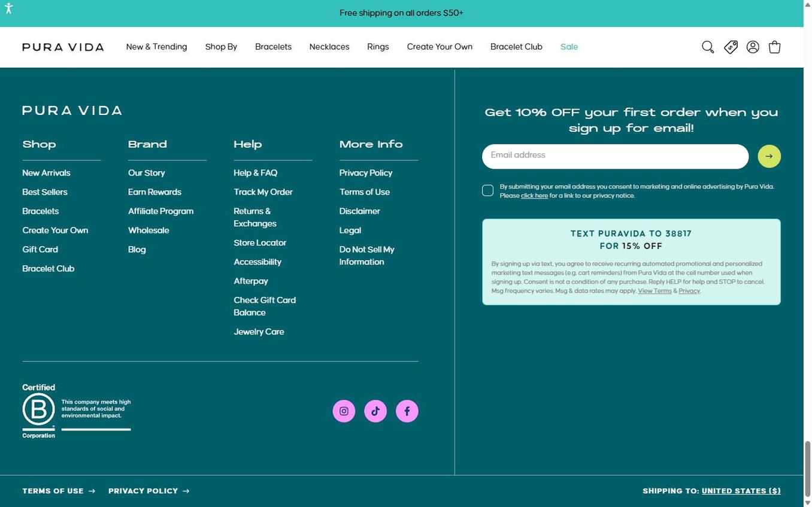View the Affiliate Program page

click(x=160, y=211)
